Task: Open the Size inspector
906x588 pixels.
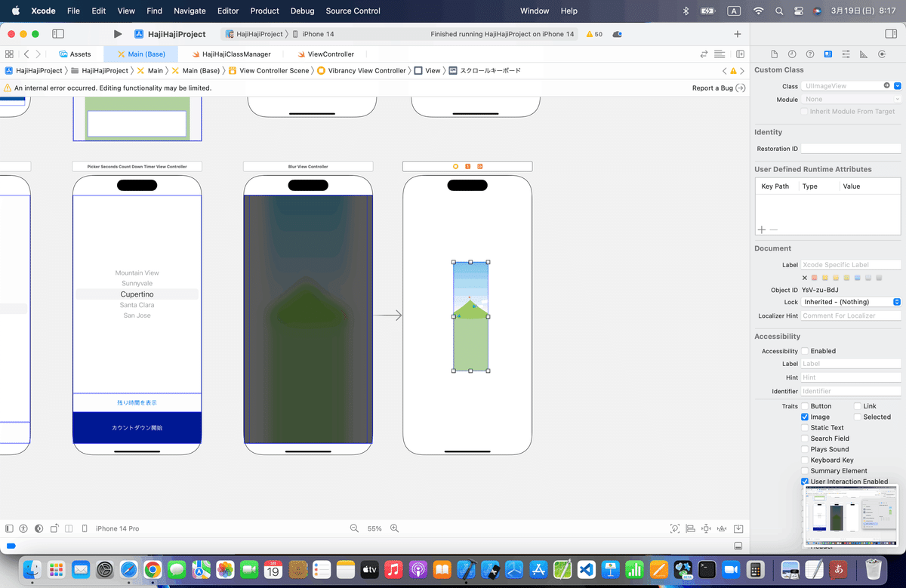Action: click(864, 54)
